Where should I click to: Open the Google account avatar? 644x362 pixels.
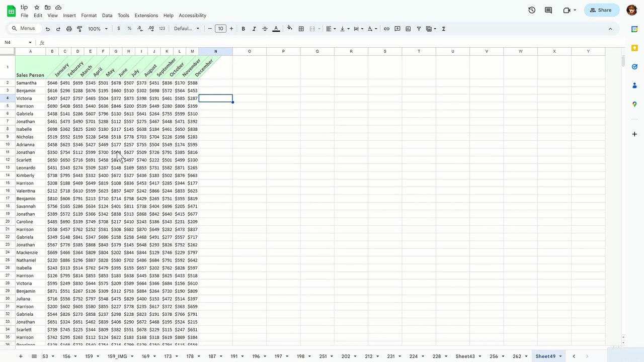(632, 10)
